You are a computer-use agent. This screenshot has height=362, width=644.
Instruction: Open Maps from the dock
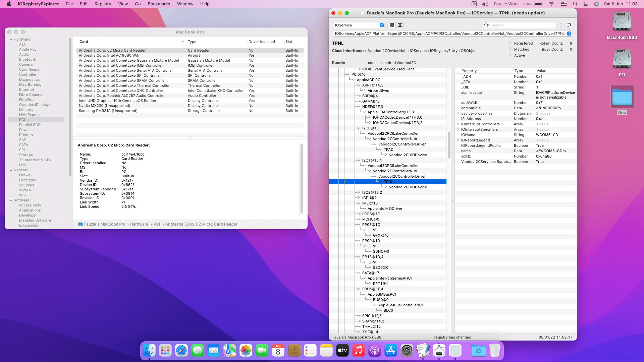(230, 351)
